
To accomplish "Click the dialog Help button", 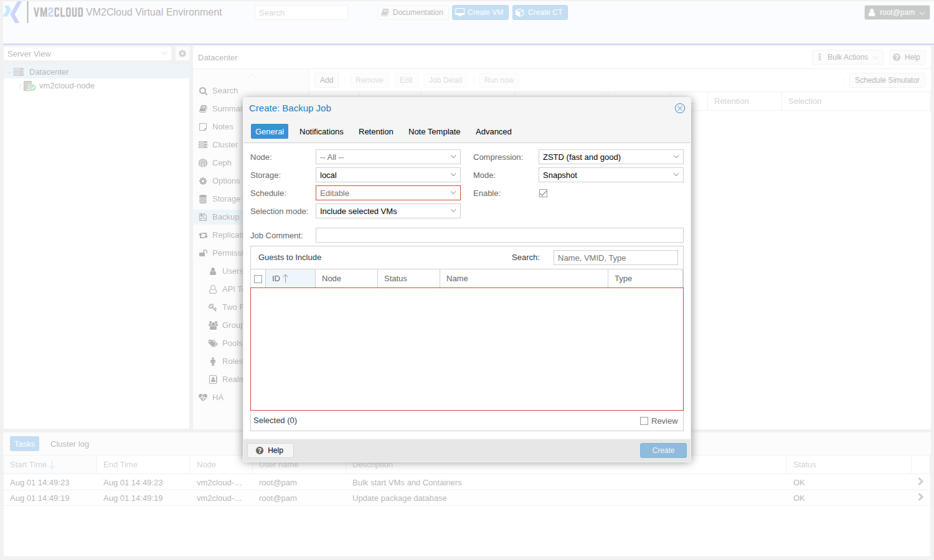I will (x=270, y=450).
